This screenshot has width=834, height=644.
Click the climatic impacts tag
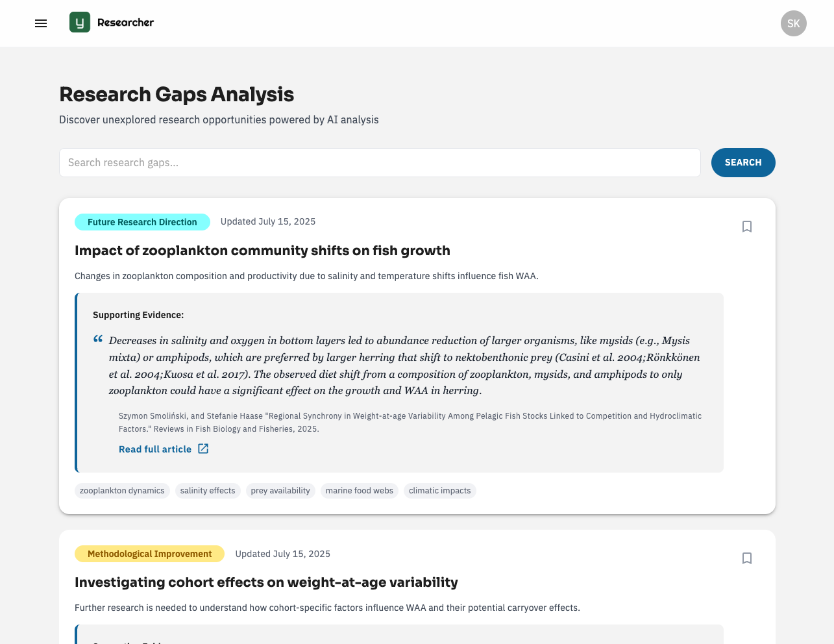(440, 491)
